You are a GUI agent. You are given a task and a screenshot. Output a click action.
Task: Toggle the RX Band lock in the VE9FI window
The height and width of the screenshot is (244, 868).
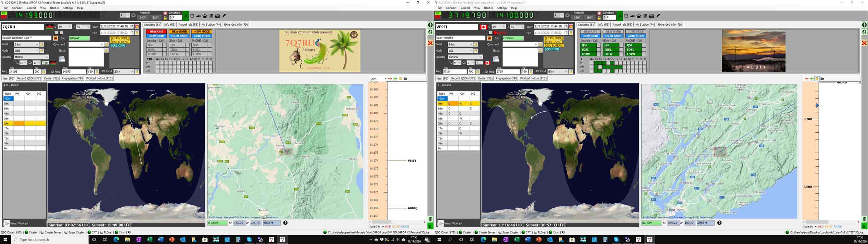click(571, 72)
